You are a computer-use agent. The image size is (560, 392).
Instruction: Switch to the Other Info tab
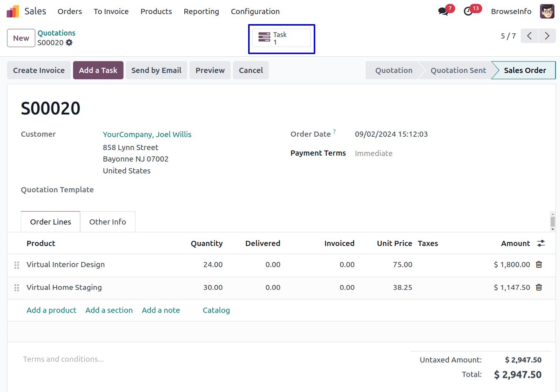click(108, 222)
